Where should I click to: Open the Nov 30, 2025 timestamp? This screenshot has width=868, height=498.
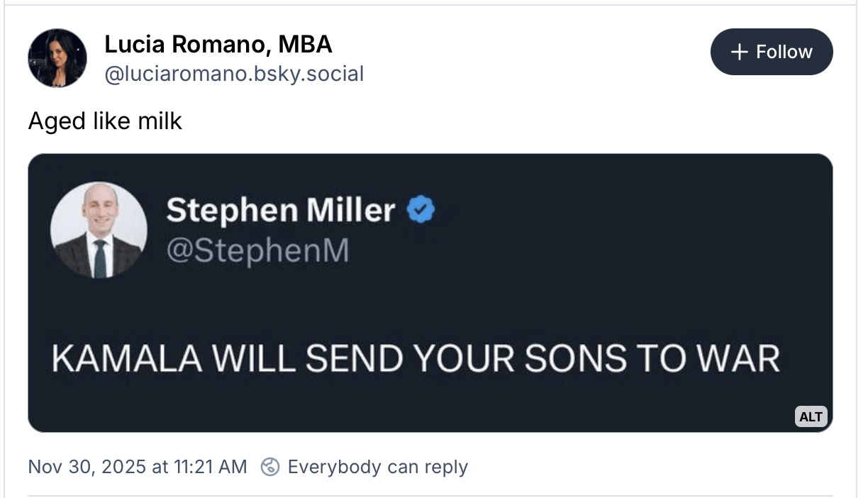tap(137, 467)
